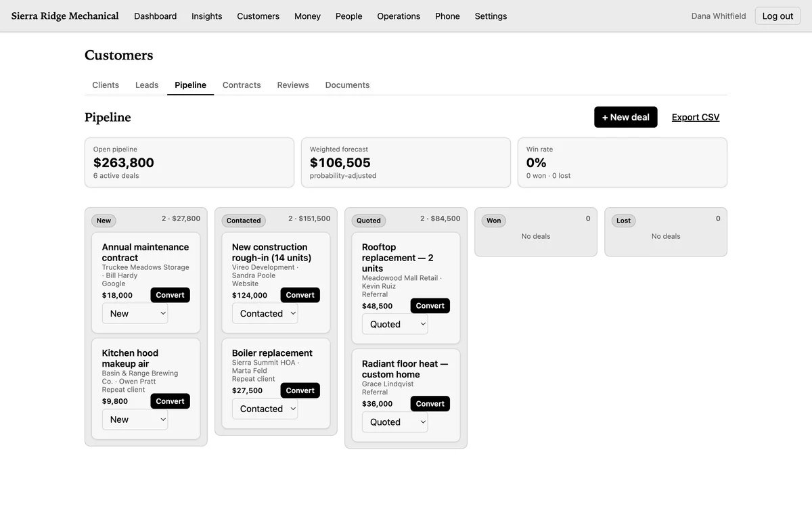The height and width of the screenshot is (523, 812).
Task: Open stage dropdown for Rooftop replacement
Action: click(x=394, y=324)
